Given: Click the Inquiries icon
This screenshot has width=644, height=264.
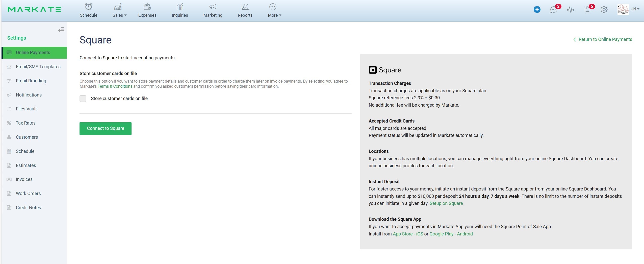Looking at the screenshot, I should click(180, 7).
